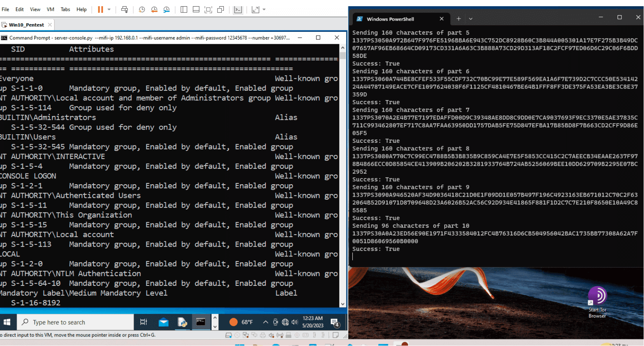Image resolution: width=644 pixels, height=346 pixels.
Task: Open Start Tor Browser desktop shortcut
Action: point(597,302)
